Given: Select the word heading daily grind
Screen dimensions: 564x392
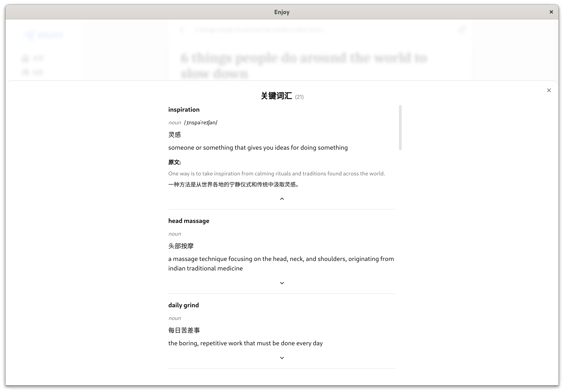Looking at the screenshot, I should click(x=183, y=305).
